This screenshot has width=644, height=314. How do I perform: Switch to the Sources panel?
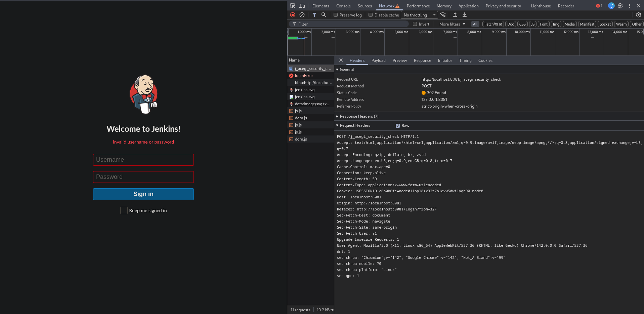(365, 6)
